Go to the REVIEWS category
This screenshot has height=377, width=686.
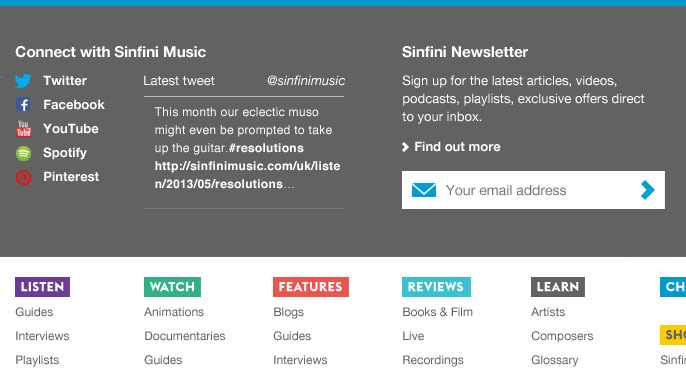tap(436, 287)
